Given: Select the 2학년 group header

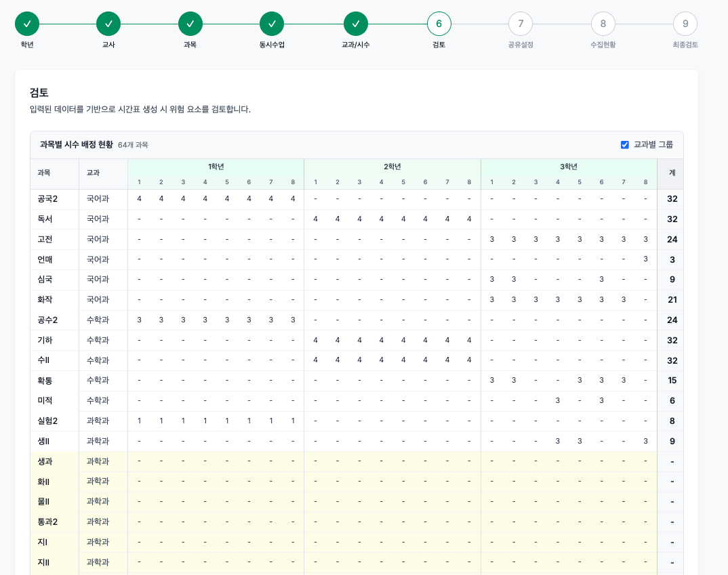Looking at the screenshot, I should click(392, 167).
